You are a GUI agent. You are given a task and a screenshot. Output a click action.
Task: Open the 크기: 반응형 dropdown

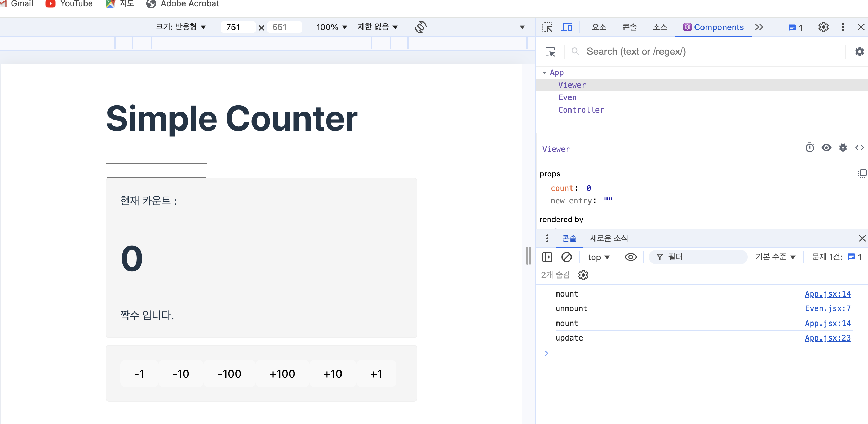pyautogui.click(x=181, y=27)
